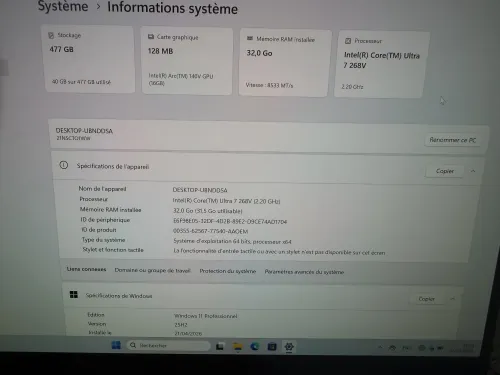This screenshot has height=375, width=500.
Task: Click the Processeur card icon
Action: tap(348, 41)
